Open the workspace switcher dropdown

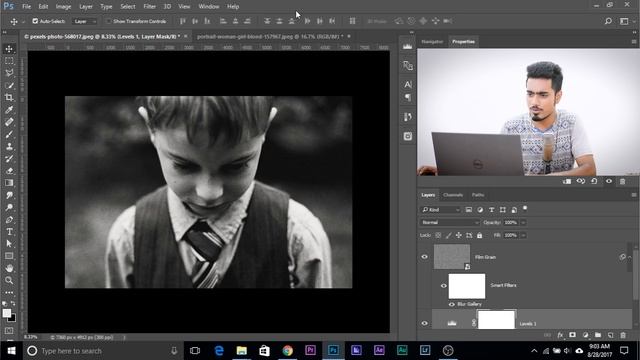pyautogui.click(x=626, y=21)
